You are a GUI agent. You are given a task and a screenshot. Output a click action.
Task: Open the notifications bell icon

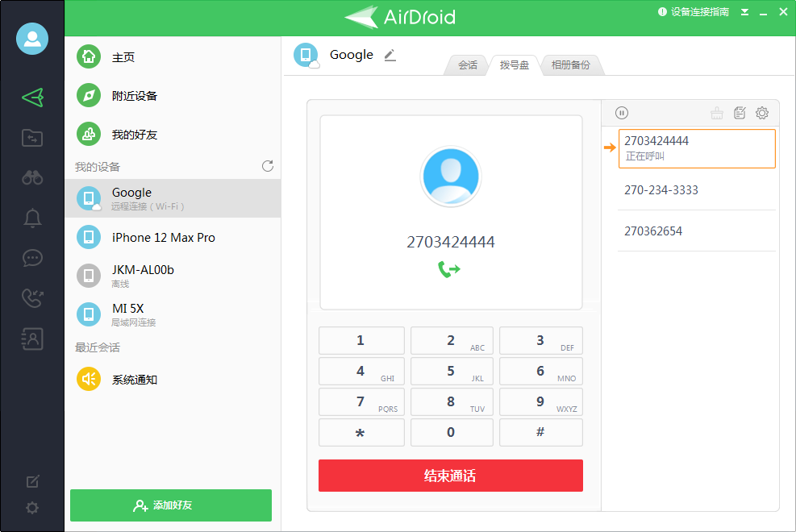[32, 218]
